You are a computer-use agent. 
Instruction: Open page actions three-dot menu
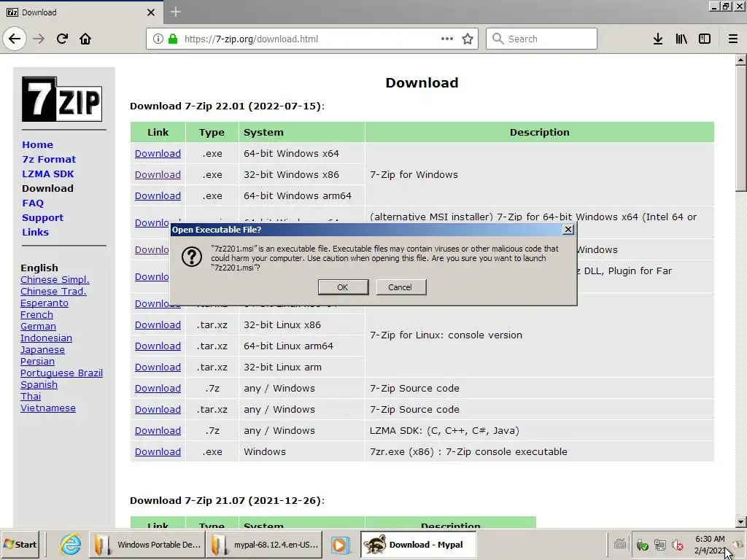click(447, 39)
